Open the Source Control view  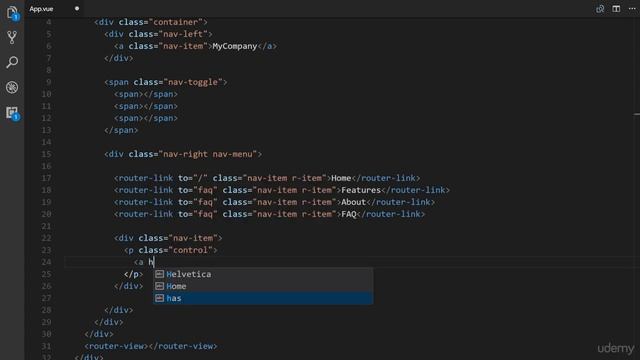(12, 38)
